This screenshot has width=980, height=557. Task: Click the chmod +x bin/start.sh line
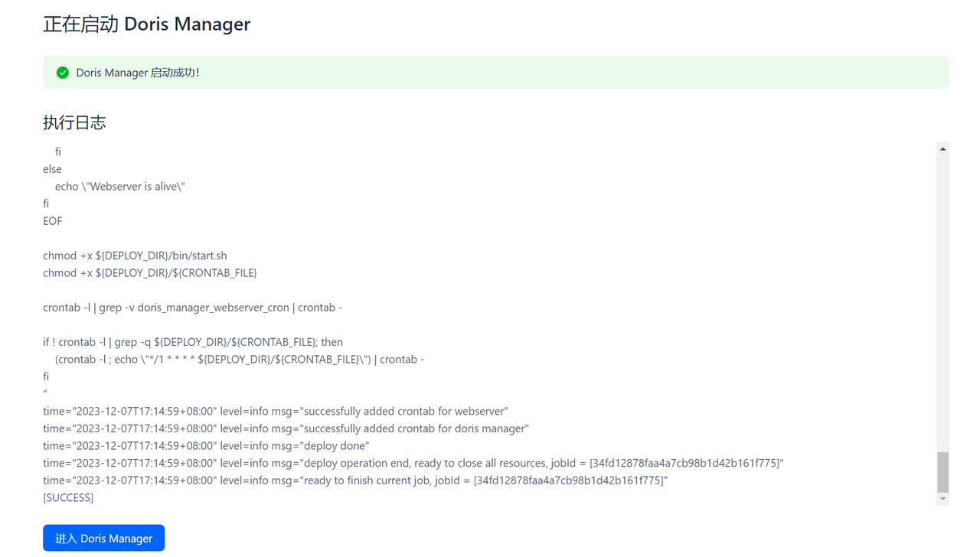135,256
